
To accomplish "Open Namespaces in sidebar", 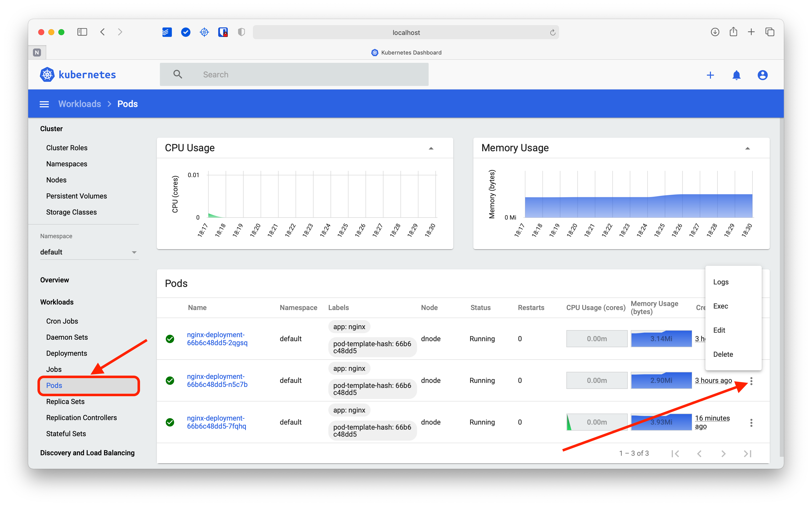I will tap(67, 164).
